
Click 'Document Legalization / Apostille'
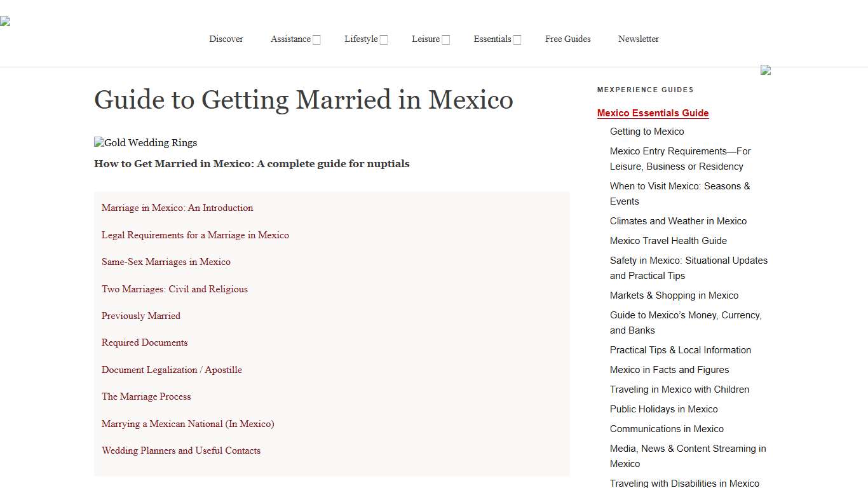[x=172, y=370]
